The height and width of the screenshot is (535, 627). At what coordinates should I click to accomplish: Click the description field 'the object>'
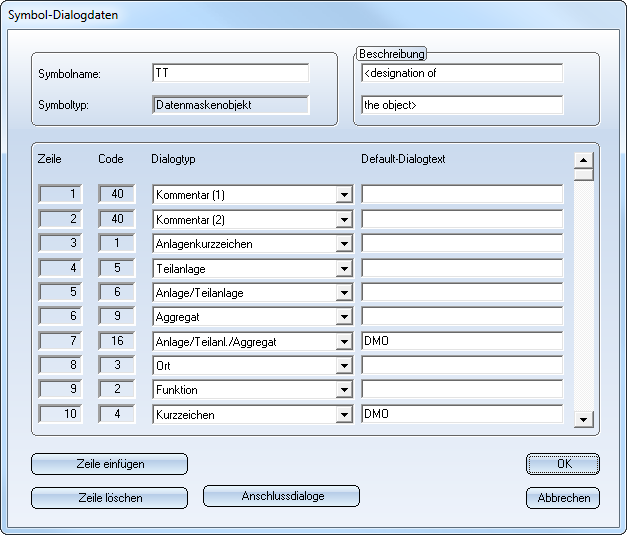click(x=462, y=105)
